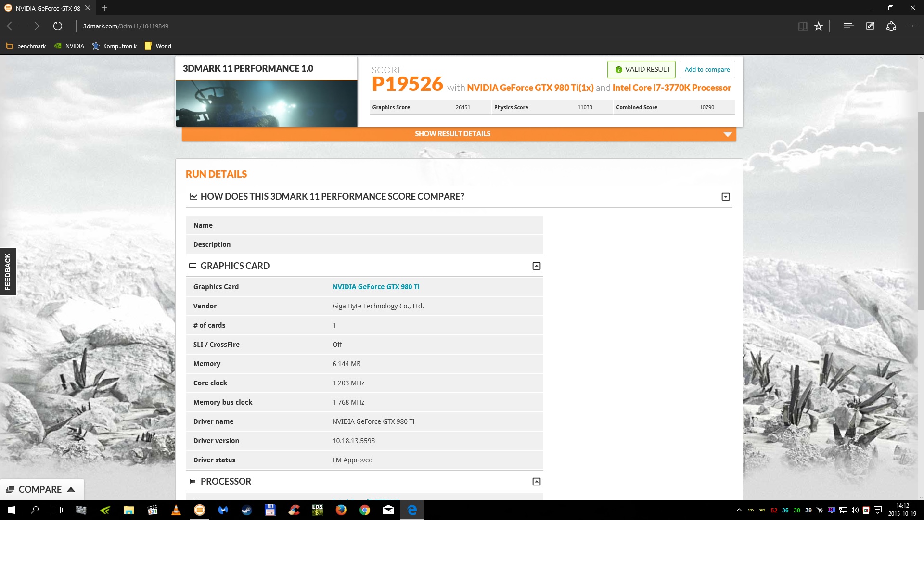The height and width of the screenshot is (562, 924).
Task: Launch VLC media player from taskbar
Action: 176,510
